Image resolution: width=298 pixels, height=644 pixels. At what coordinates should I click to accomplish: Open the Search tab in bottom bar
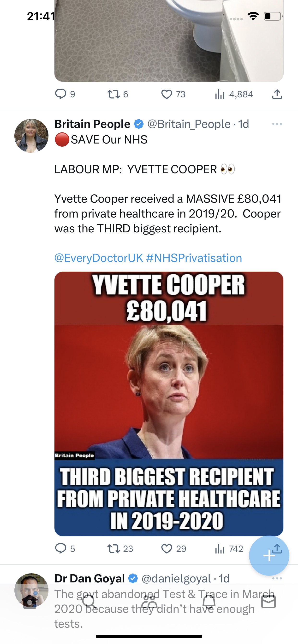pos(89,602)
